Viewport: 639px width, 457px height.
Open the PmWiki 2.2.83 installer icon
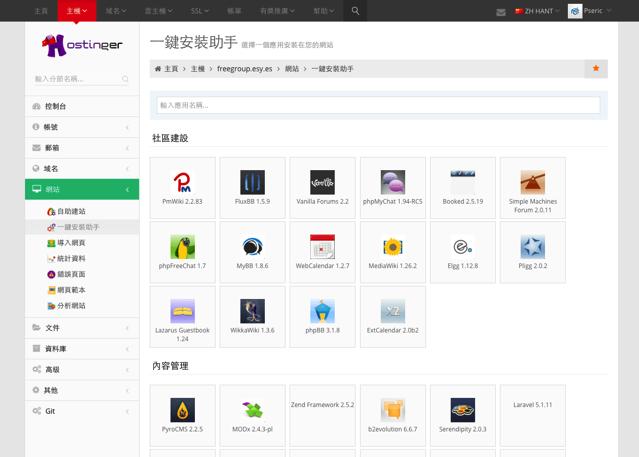pyautogui.click(x=182, y=182)
